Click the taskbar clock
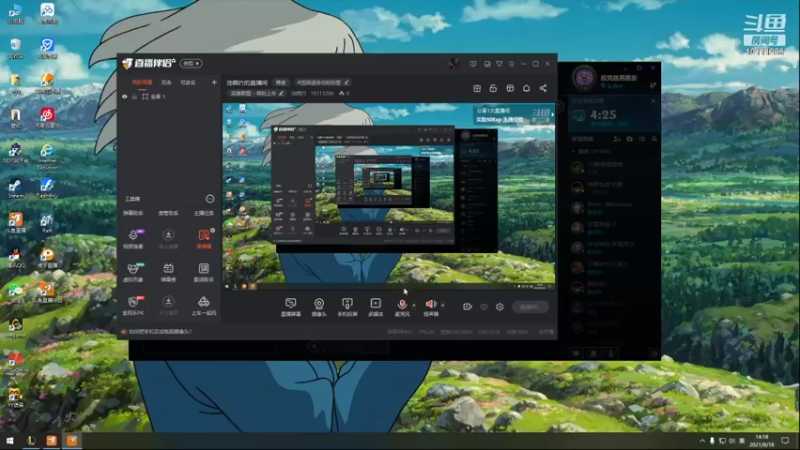Image resolution: width=800 pixels, height=450 pixels. click(x=762, y=441)
